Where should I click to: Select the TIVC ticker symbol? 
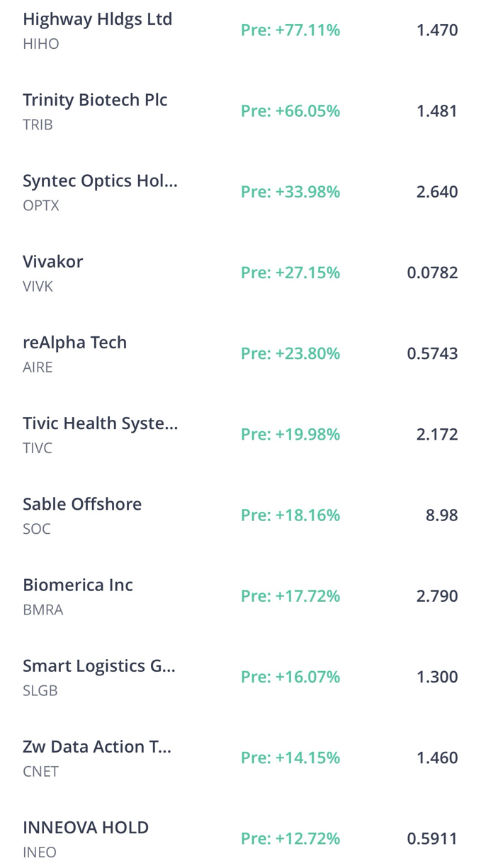pos(38,448)
